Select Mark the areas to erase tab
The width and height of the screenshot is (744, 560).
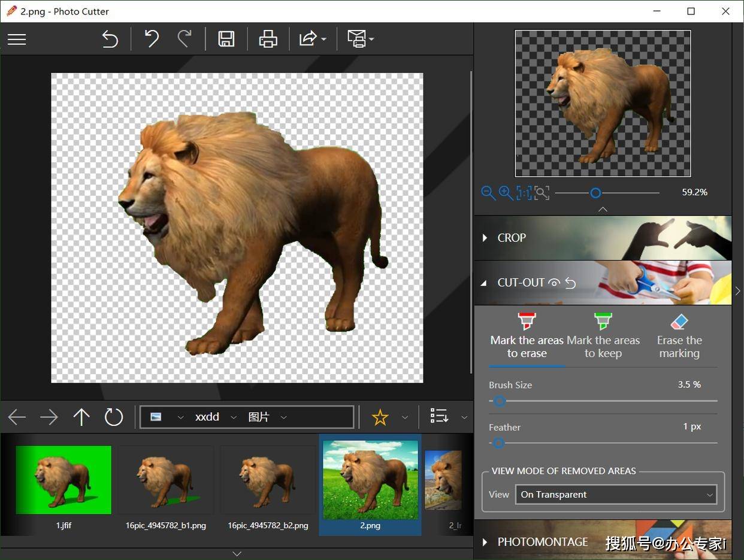[x=527, y=338]
